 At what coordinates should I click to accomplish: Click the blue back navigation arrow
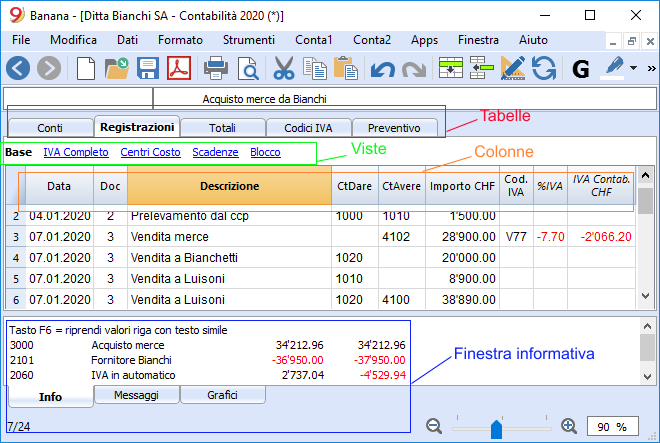click(x=18, y=68)
